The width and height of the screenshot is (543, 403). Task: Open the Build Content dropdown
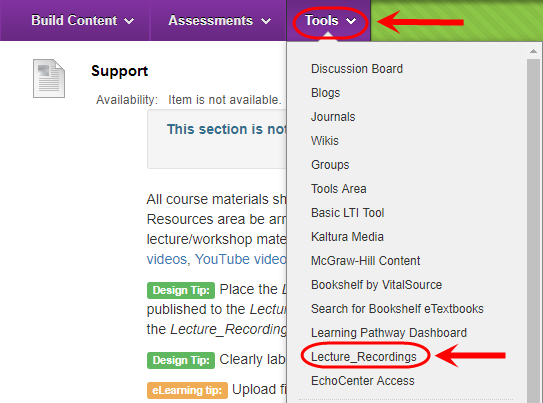(x=82, y=20)
